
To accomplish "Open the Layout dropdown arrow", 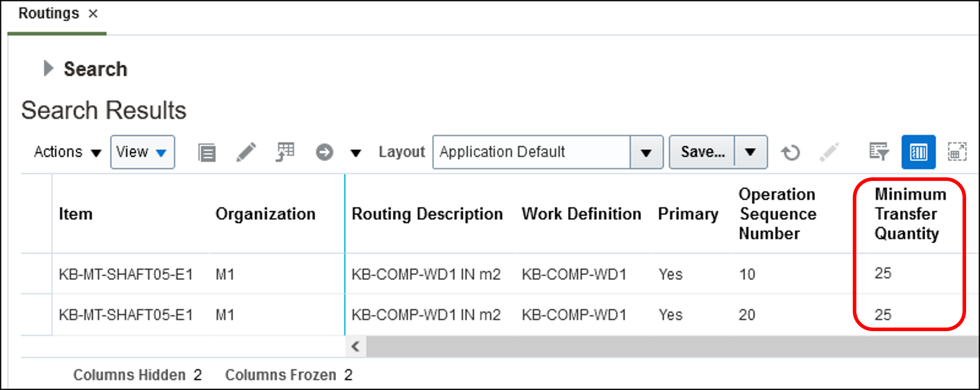I will (646, 152).
